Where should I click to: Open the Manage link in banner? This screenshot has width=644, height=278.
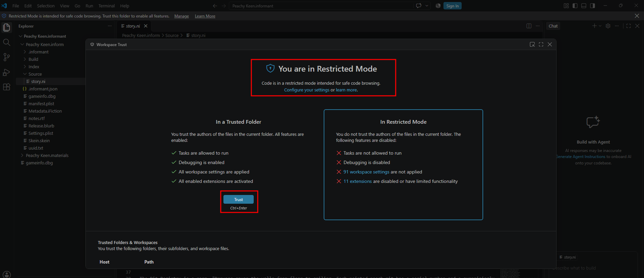(x=181, y=16)
